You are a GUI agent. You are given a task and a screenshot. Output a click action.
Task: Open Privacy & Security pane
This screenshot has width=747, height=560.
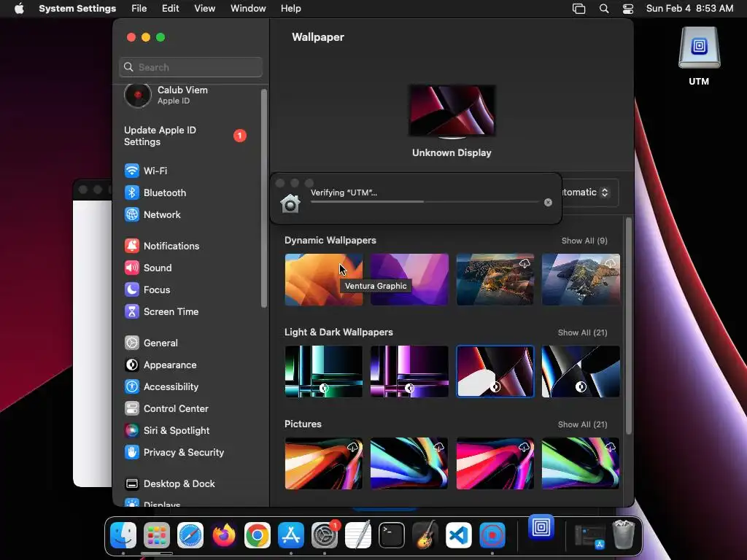pyautogui.click(x=174, y=452)
